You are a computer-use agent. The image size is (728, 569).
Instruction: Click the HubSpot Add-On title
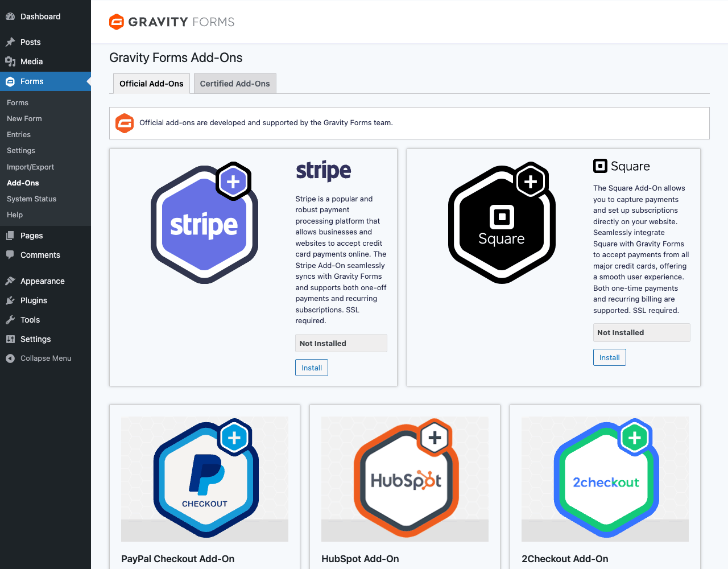tap(360, 559)
